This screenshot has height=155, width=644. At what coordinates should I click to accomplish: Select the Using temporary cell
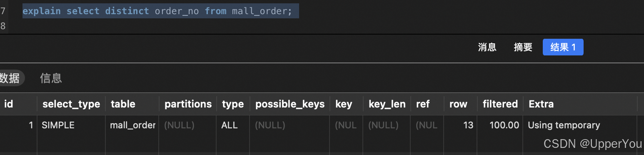click(580, 125)
